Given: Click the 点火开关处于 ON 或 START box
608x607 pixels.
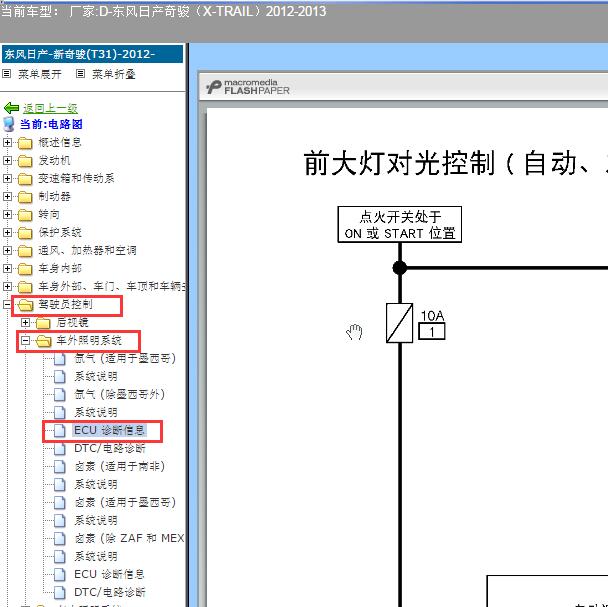Looking at the screenshot, I should [400, 225].
